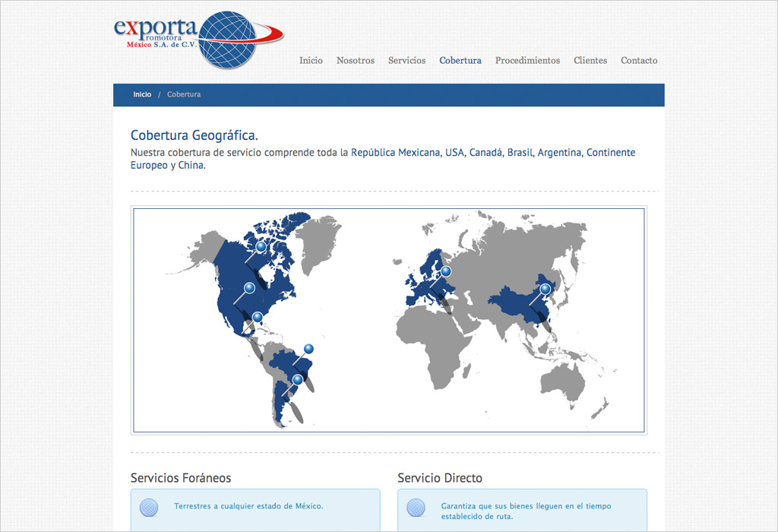778x532 pixels.
Task: Click the map pin over China
Action: click(545, 289)
